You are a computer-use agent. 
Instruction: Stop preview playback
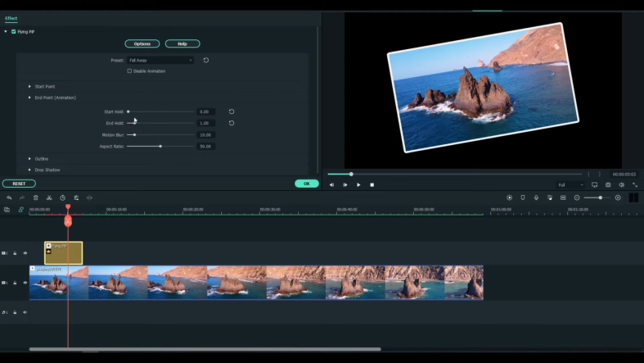(372, 184)
